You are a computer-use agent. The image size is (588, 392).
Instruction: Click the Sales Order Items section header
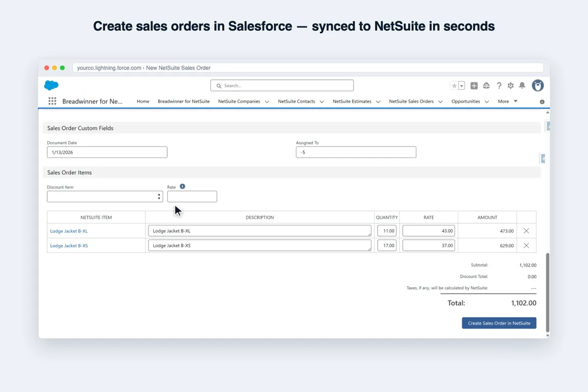(x=292, y=172)
